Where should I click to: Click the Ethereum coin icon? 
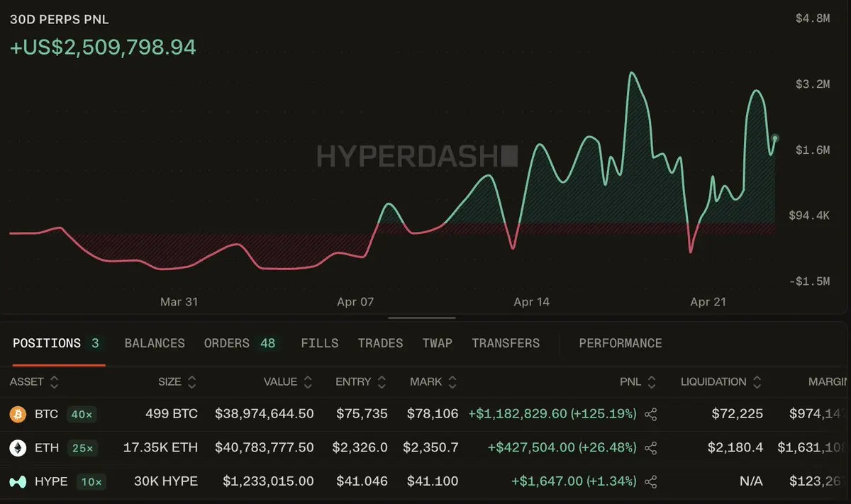point(18,448)
